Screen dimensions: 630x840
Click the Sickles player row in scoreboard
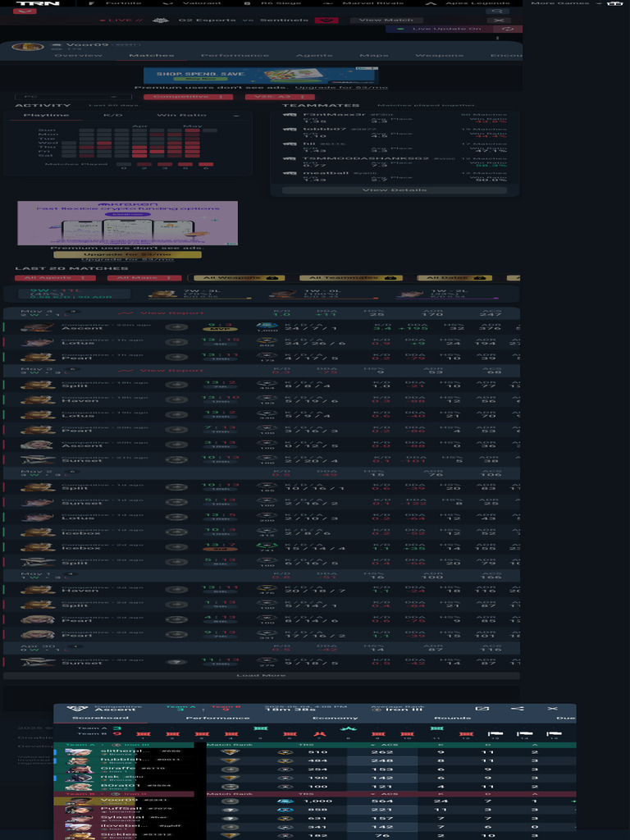314,834
